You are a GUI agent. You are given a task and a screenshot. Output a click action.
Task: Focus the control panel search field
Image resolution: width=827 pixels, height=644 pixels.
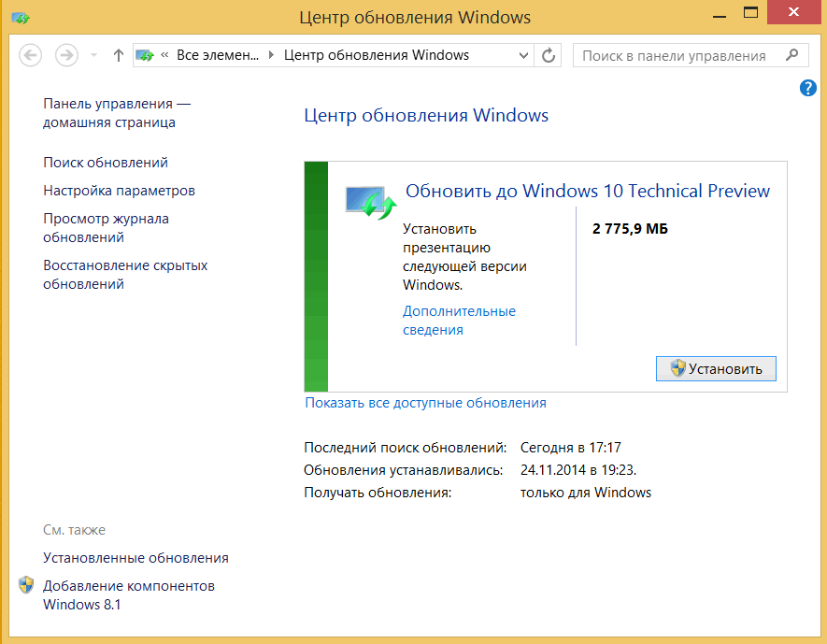(x=691, y=55)
